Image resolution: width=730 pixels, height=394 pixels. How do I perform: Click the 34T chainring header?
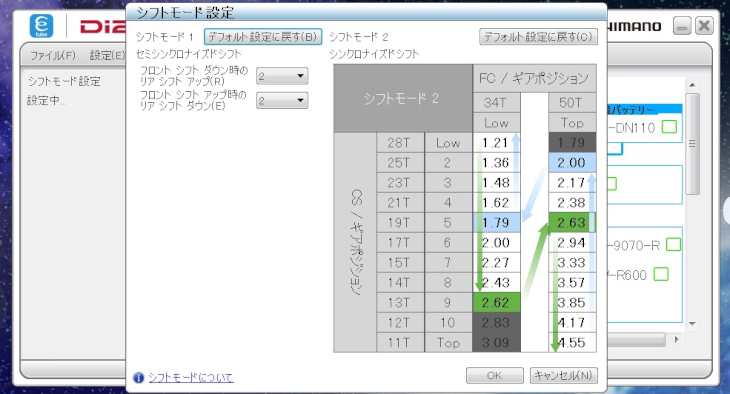[x=496, y=102]
